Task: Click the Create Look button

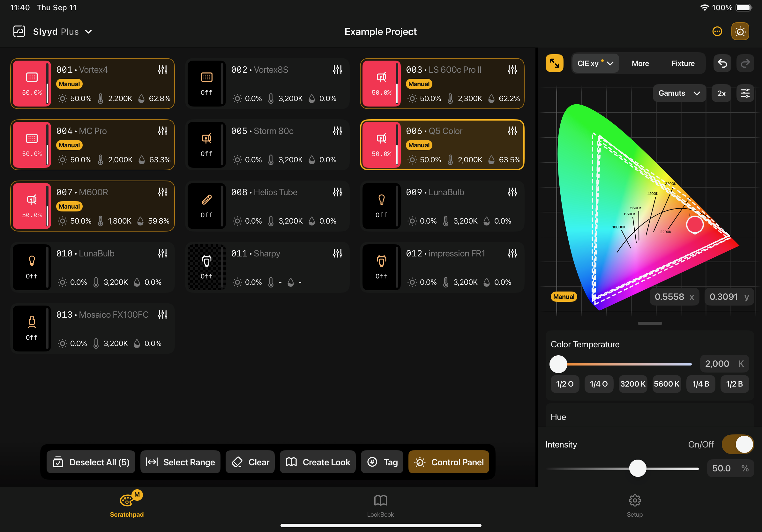Action: pyautogui.click(x=317, y=462)
